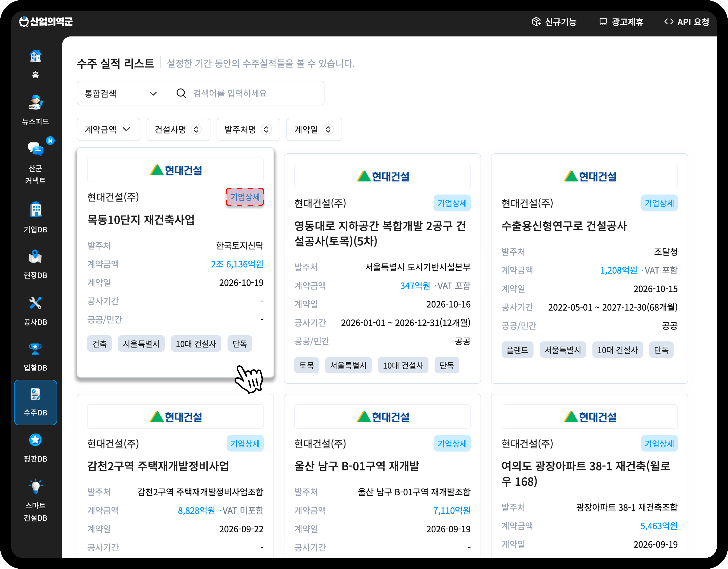Viewport: 728px width, 569px height.
Task: Open the 기업DB building icon
Action: (x=35, y=210)
